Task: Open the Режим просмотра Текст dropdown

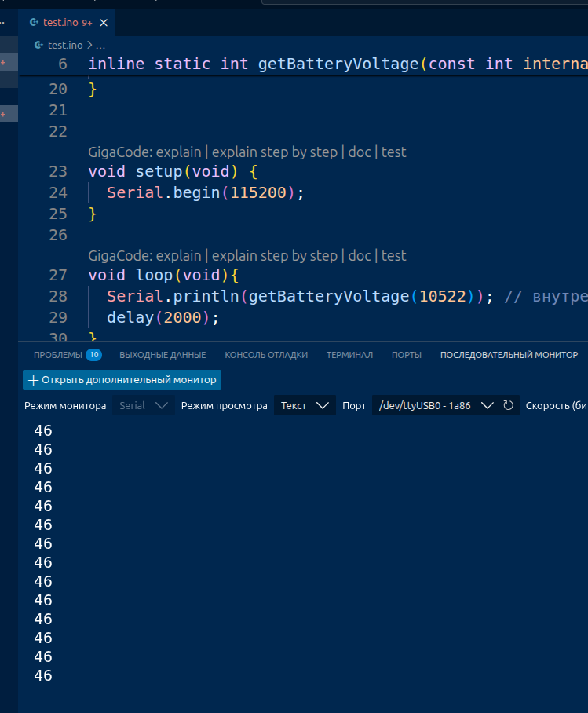Action: (x=303, y=406)
